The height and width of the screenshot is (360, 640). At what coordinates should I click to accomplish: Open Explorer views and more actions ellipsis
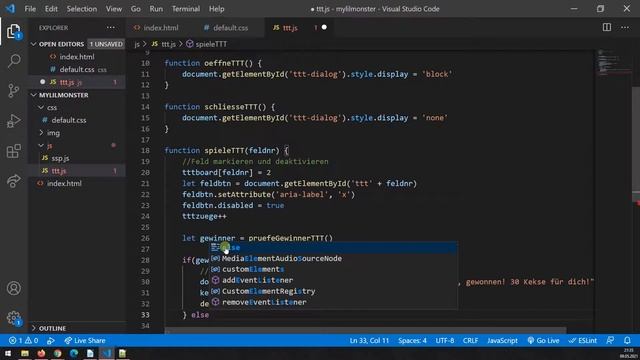tap(111, 27)
